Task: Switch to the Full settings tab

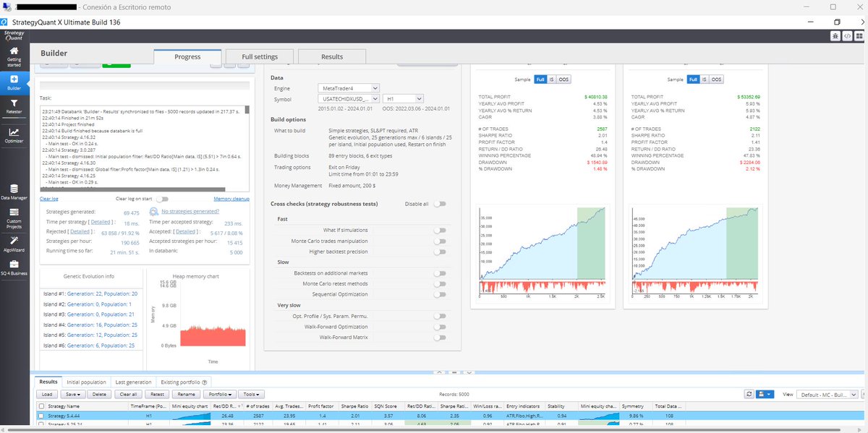Action: point(259,56)
